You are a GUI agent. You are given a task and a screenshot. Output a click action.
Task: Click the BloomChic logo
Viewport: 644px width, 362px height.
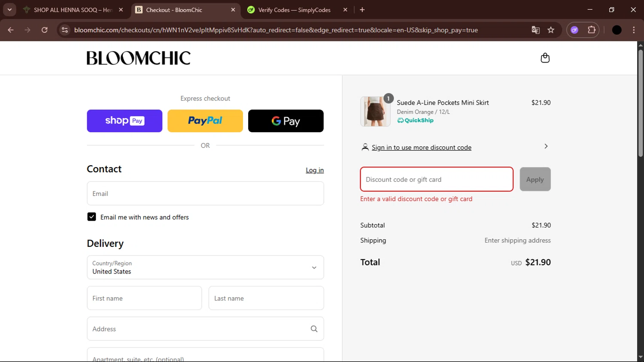139,58
